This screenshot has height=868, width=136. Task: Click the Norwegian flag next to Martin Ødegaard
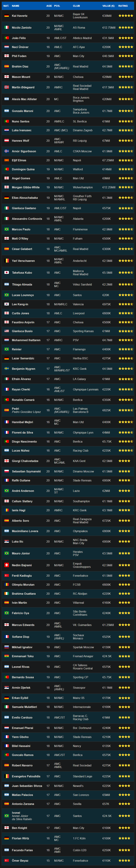coord(6,87)
